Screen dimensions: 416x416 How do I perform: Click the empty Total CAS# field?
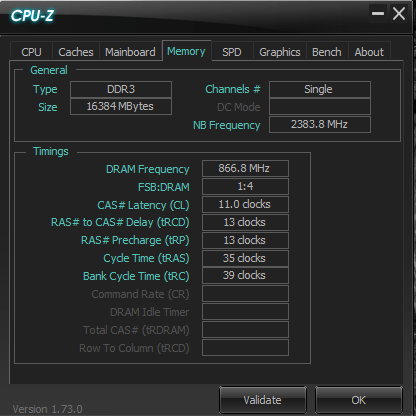[x=245, y=330]
